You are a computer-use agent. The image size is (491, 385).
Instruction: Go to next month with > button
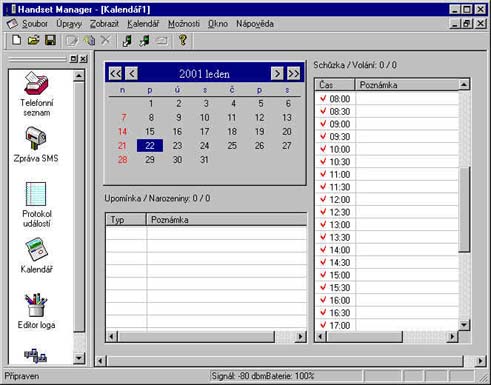point(277,73)
